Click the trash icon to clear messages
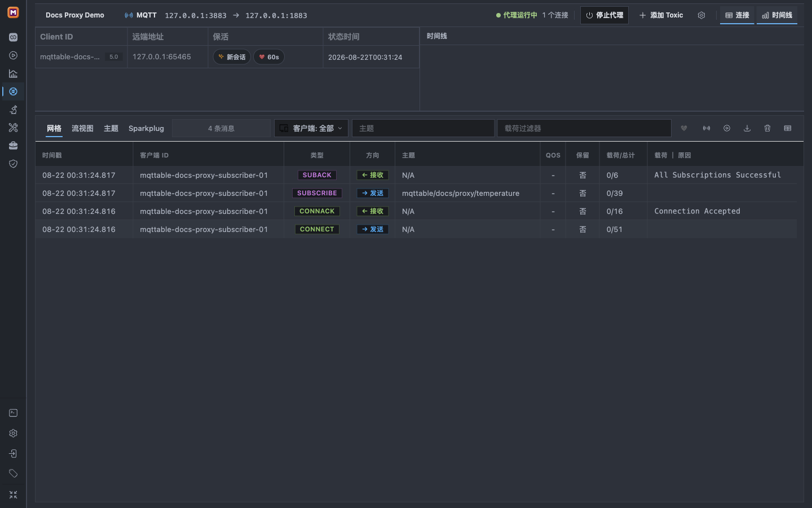The width and height of the screenshot is (812, 508). 767,128
